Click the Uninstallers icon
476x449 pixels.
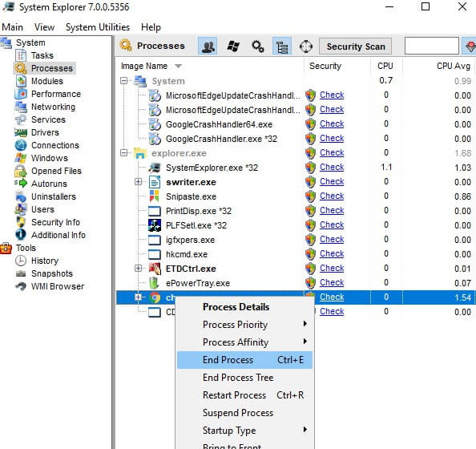click(21, 196)
